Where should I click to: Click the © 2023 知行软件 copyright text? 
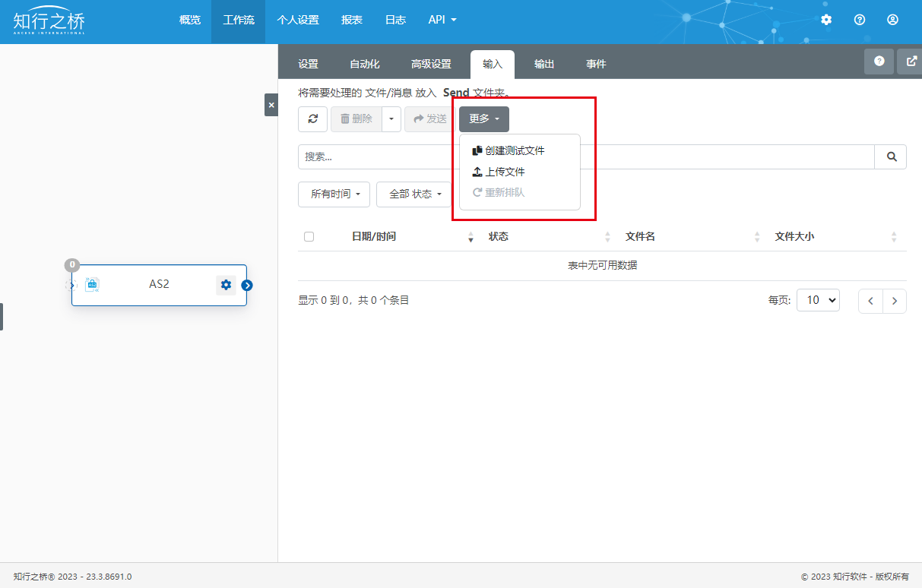pyautogui.click(x=855, y=577)
